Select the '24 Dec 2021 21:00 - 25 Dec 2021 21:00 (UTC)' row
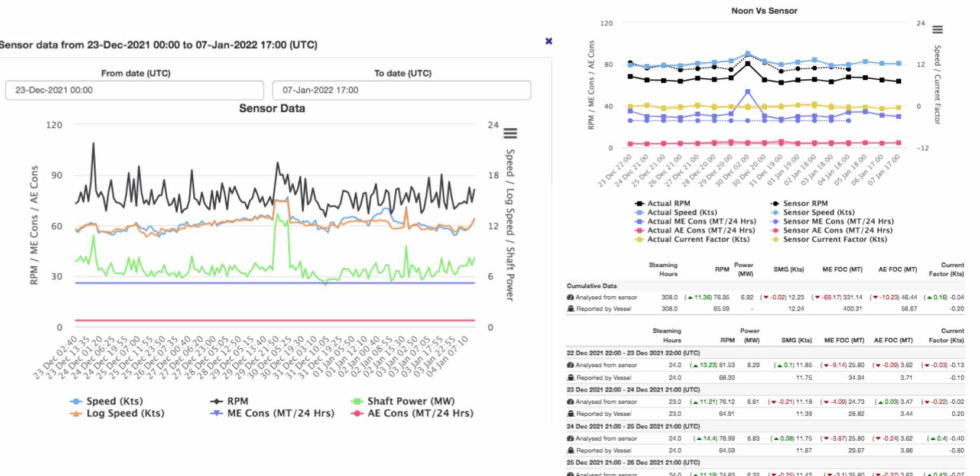The width and height of the screenshot is (980, 476). click(765, 426)
